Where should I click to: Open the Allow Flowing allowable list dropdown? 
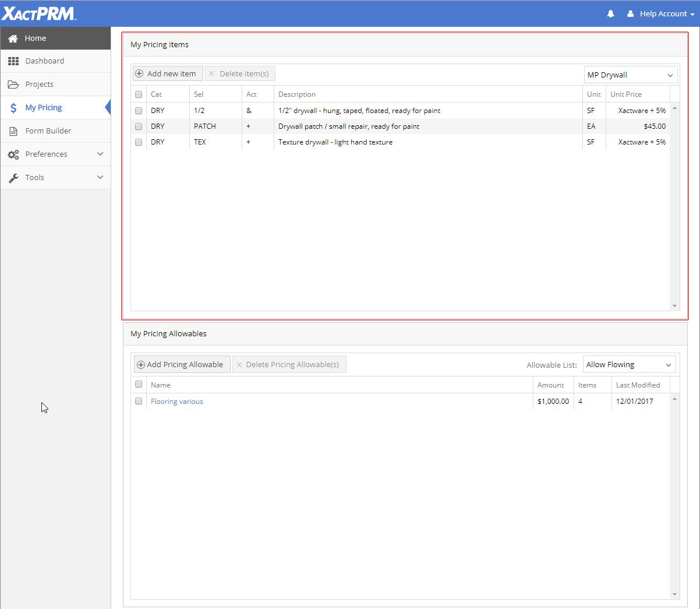coord(629,365)
